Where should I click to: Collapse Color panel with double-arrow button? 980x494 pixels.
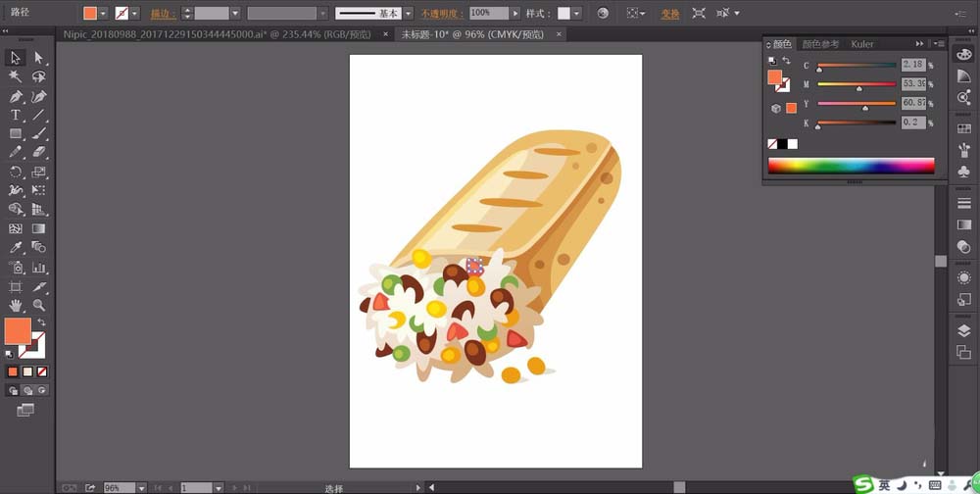pyautogui.click(x=919, y=44)
